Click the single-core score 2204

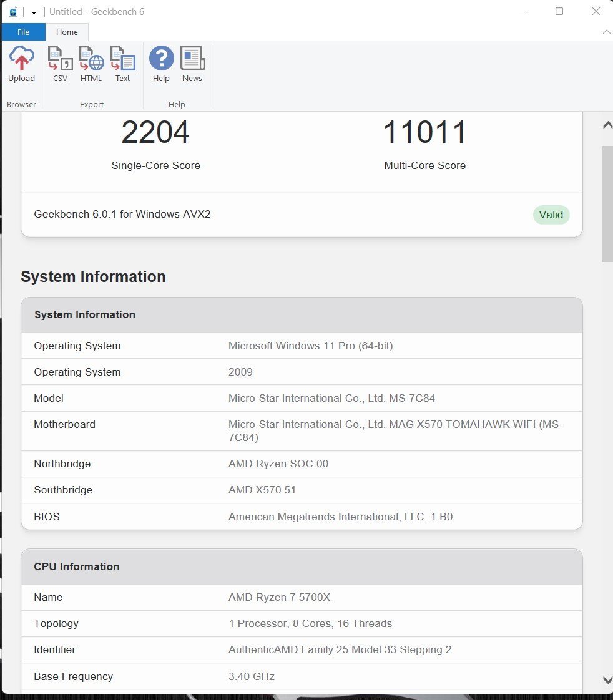tap(155, 132)
